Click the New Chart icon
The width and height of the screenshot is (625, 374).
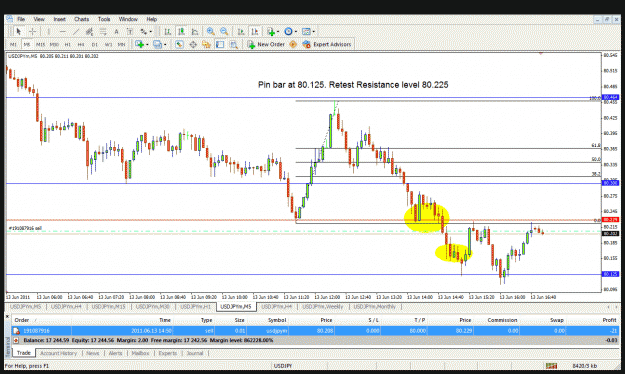[x=139, y=44]
